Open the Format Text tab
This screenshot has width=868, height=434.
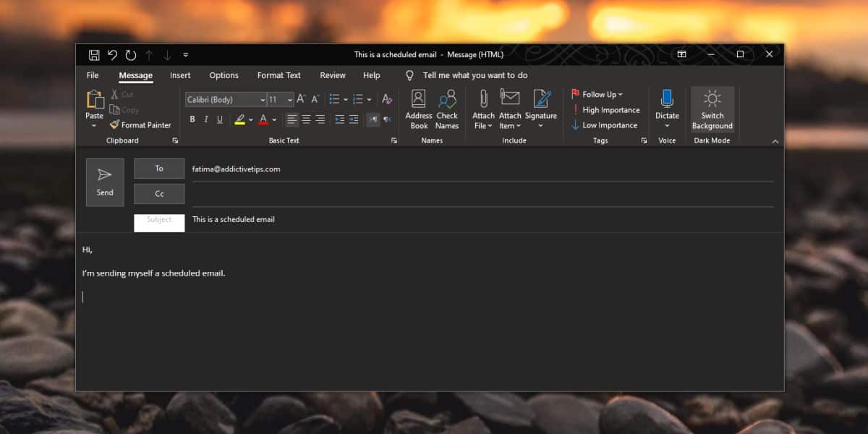click(x=278, y=75)
